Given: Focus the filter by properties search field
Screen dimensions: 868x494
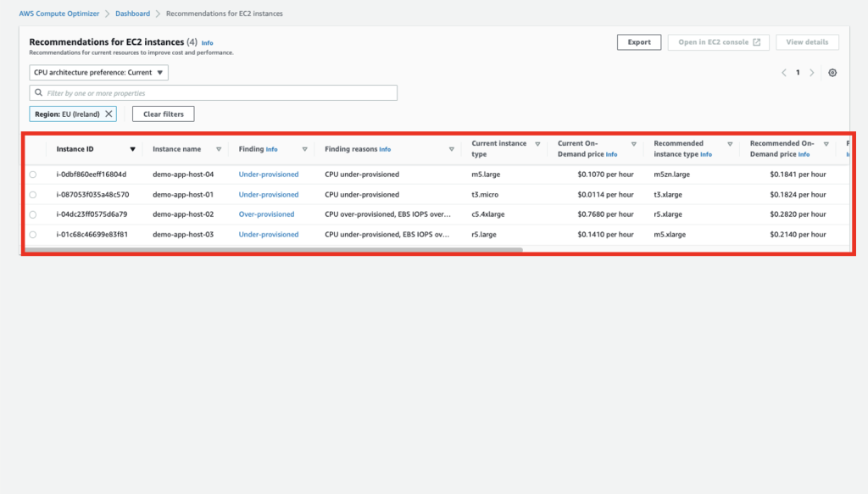Looking at the screenshot, I should (x=213, y=93).
